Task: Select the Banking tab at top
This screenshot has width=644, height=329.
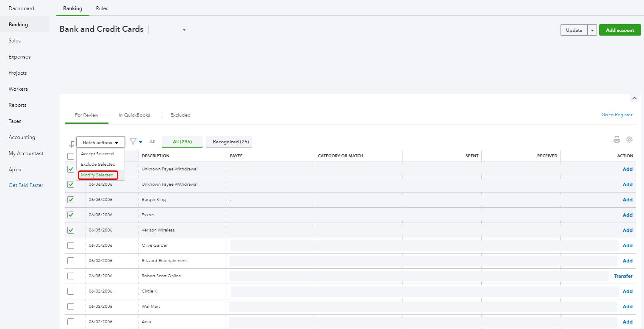Action: pyautogui.click(x=73, y=8)
